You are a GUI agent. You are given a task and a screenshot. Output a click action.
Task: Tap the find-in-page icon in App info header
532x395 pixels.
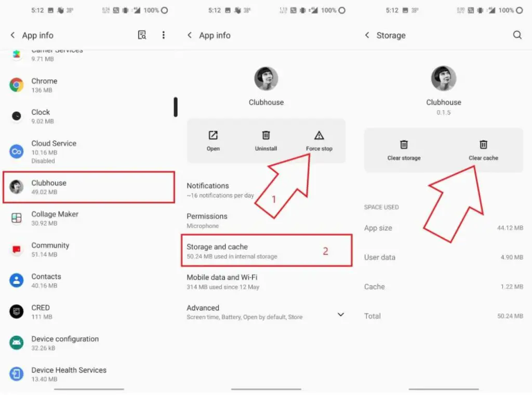point(142,35)
